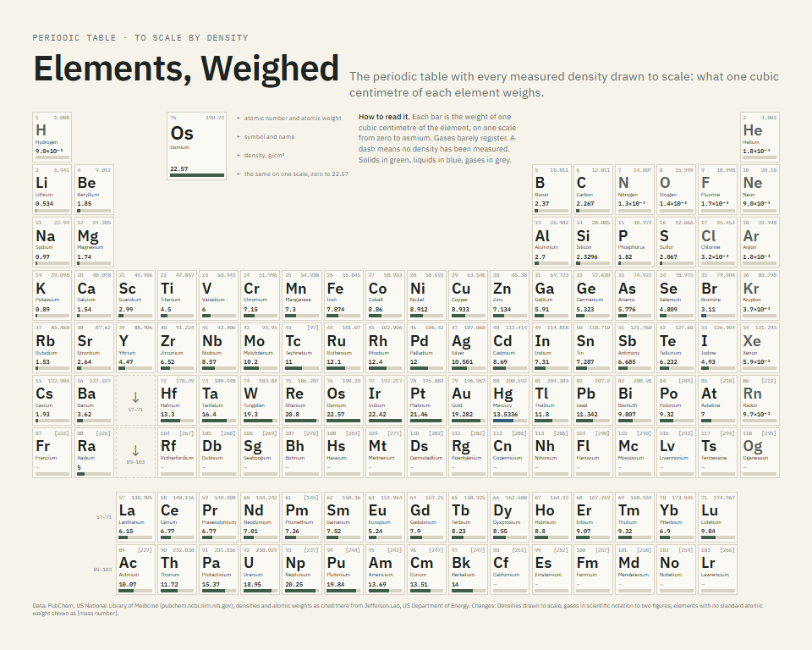The image size is (812, 650).
Task: Select the Rutherfordium cell
Action: click(x=177, y=453)
